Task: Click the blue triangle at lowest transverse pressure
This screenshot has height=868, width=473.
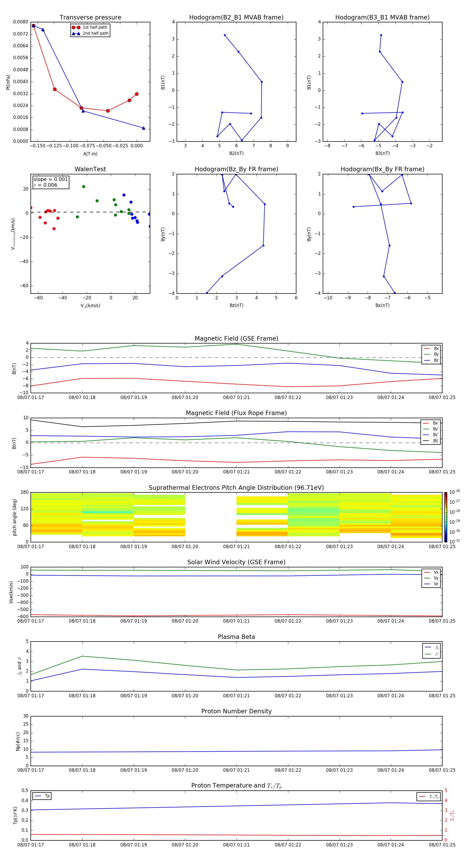Action: click(143, 128)
